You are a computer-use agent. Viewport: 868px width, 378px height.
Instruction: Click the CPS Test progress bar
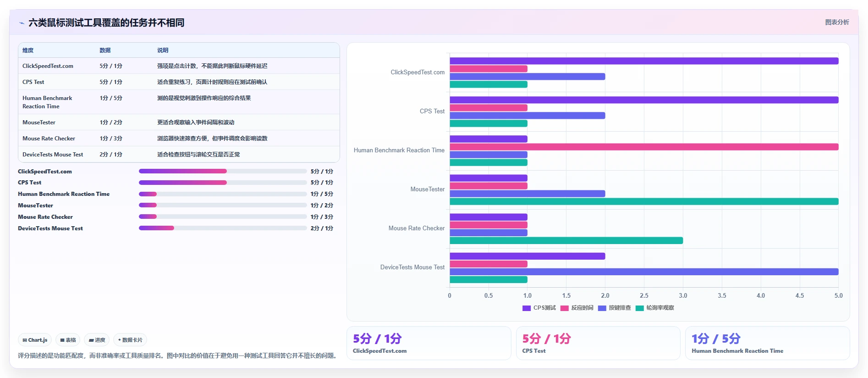click(223, 183)
